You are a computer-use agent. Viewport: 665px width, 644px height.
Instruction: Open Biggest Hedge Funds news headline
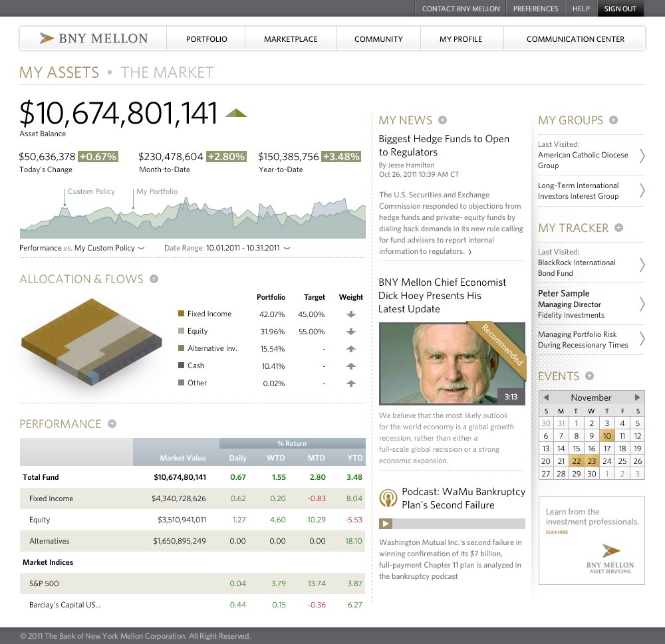[x=444, y=146]
